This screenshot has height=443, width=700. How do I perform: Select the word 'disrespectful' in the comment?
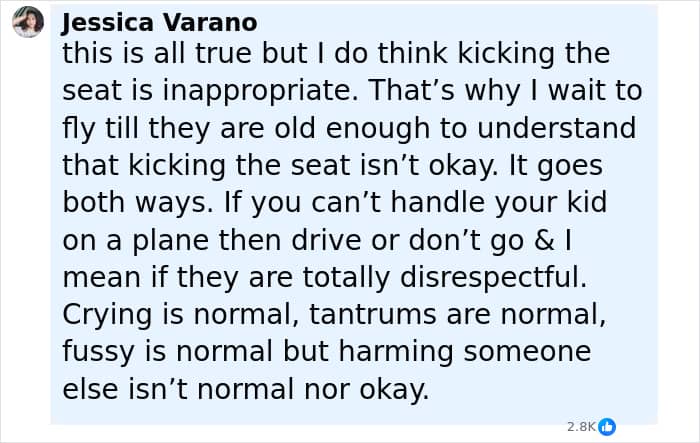493,277
